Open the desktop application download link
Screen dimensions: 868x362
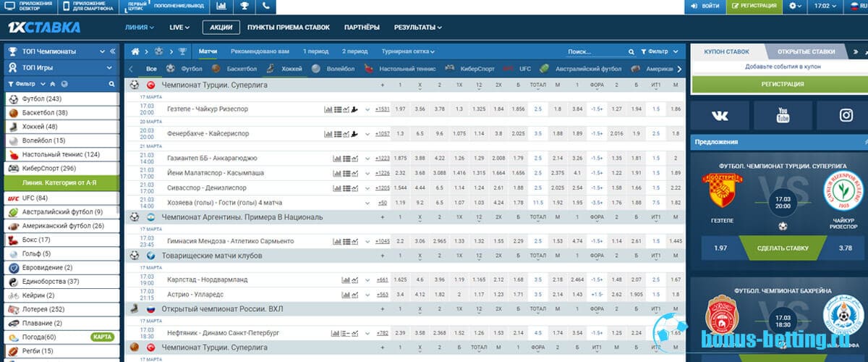point(28,6)
